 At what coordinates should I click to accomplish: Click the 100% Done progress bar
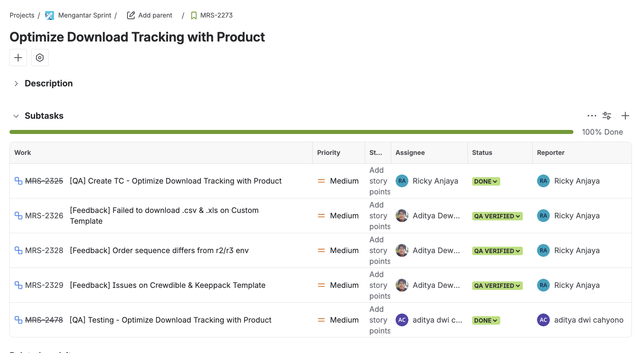tap(291, 132)
